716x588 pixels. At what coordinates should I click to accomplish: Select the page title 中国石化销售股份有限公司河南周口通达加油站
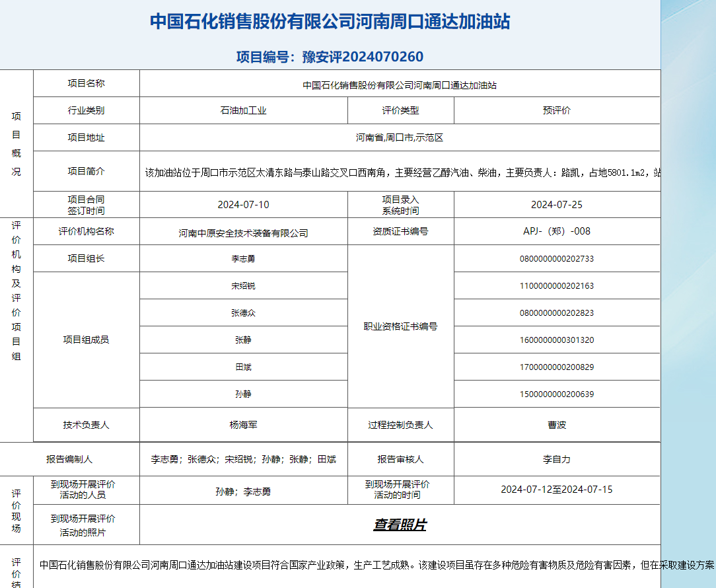pyautogui.click(x=330, y=22)
